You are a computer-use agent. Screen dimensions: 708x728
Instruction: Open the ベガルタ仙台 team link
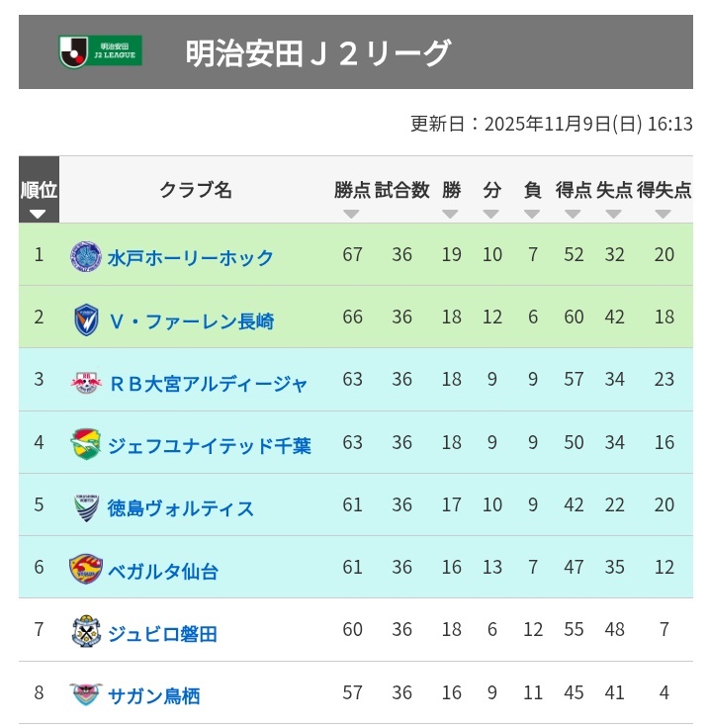[x=162, y=571]
